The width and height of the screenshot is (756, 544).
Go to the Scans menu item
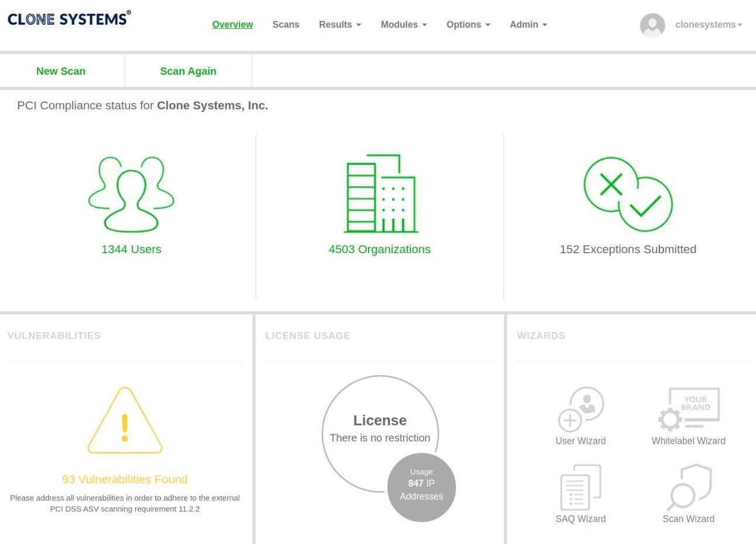[286, 25]
